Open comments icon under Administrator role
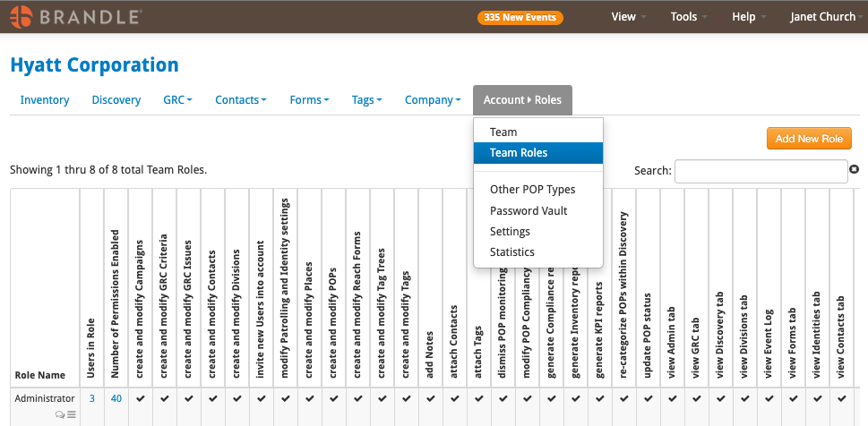 tap(60, 414)
